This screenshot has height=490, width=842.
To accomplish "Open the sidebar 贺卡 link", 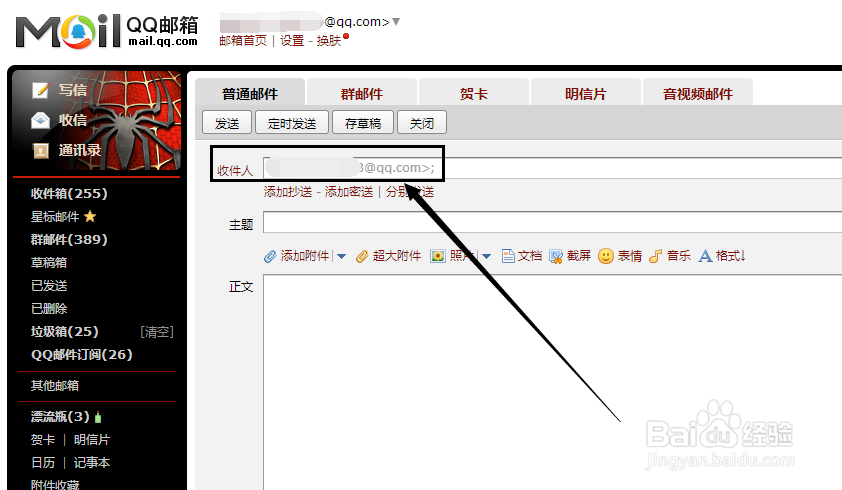I will pos(43,440).
